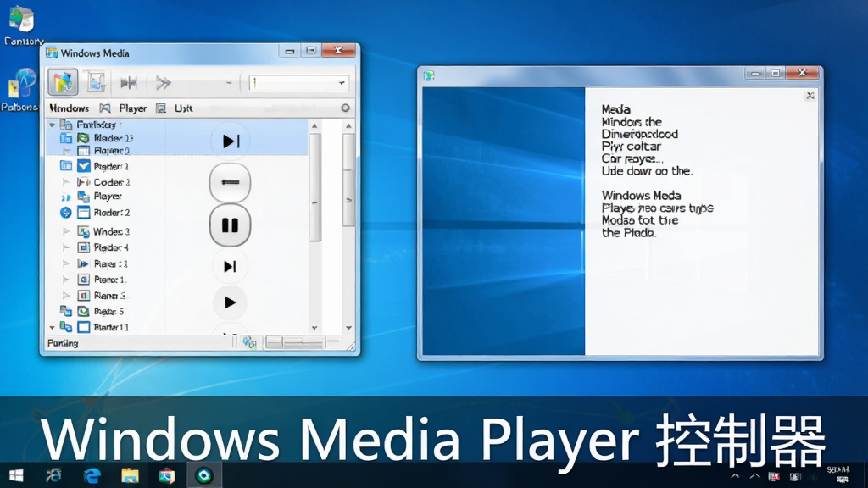868x488 pixels.
Task: Open the toolbar combo box dropdown arrow
Action: tap(342, 83)
